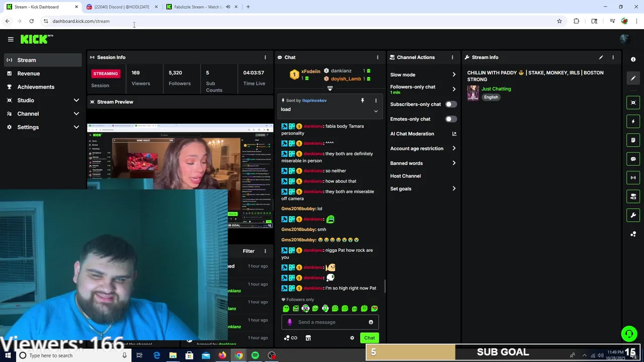Screen dimensions: 644x362
Task: Toggle the chat bubble widget in sidebar
Action: click(633, 159)
